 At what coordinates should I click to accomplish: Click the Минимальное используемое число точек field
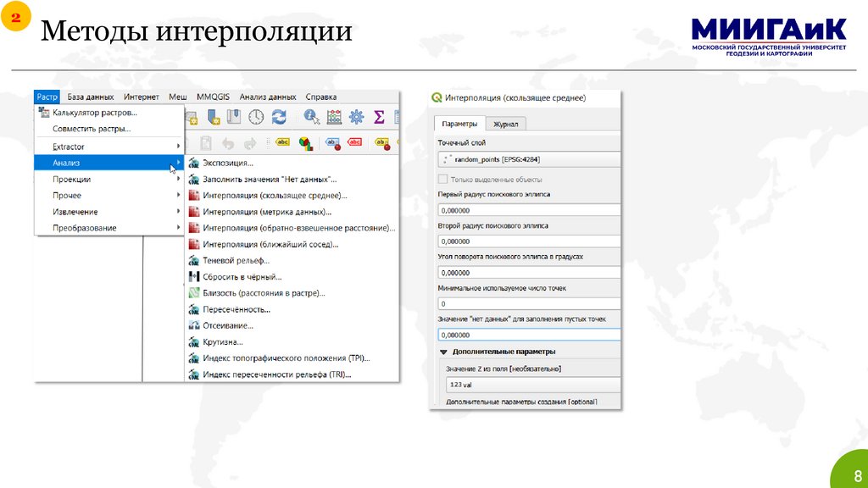pos(529,304)
